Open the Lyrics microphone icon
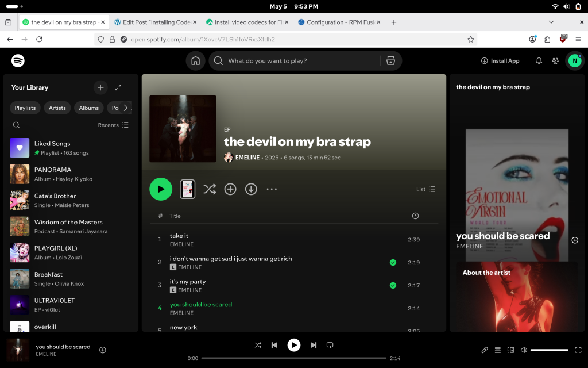 pyautogui.click(x=485, y=350)
